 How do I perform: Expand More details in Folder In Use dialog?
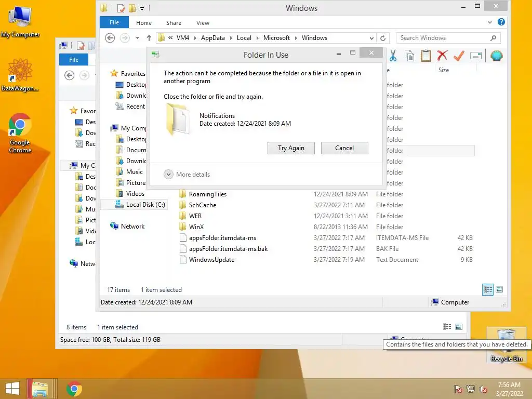(187, 175)
